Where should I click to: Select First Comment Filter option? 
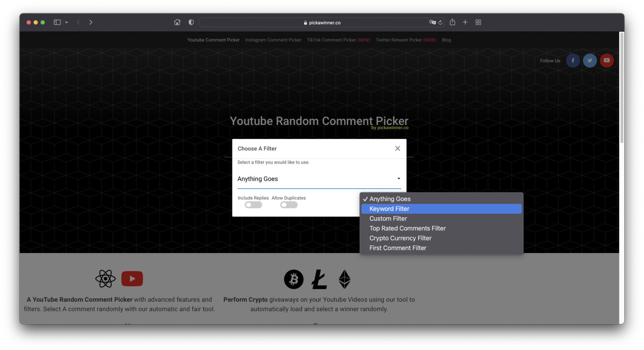pos(398,248)
